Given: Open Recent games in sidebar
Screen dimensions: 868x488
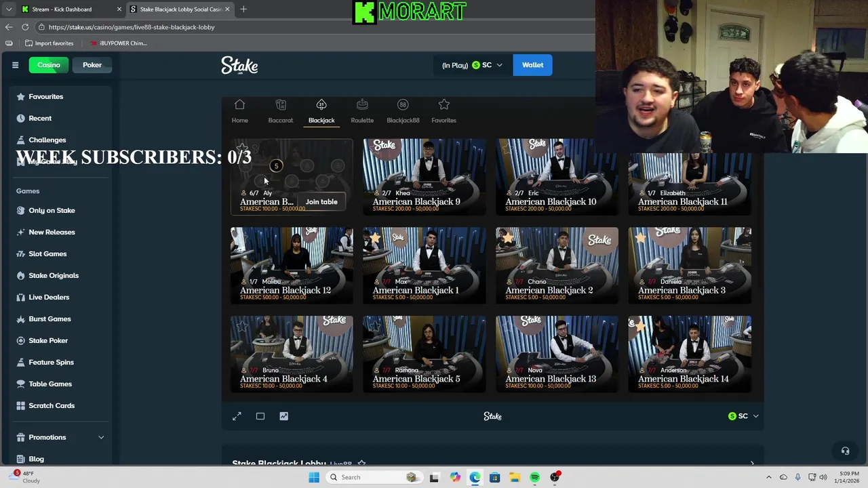Looking at the screenshot, I should click(x=40, y=119).
